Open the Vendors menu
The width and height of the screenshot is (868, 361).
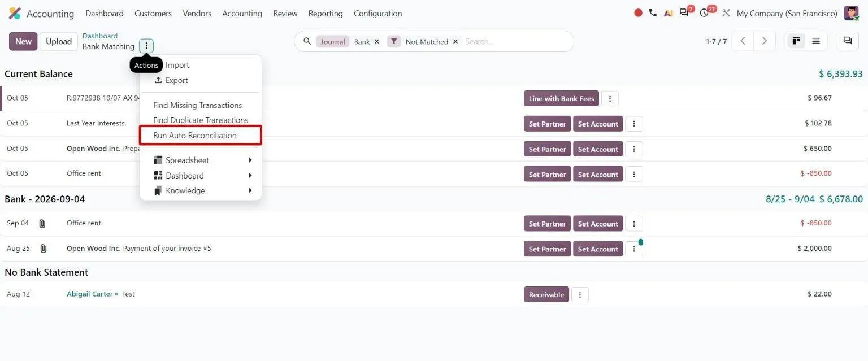[197, 13]
